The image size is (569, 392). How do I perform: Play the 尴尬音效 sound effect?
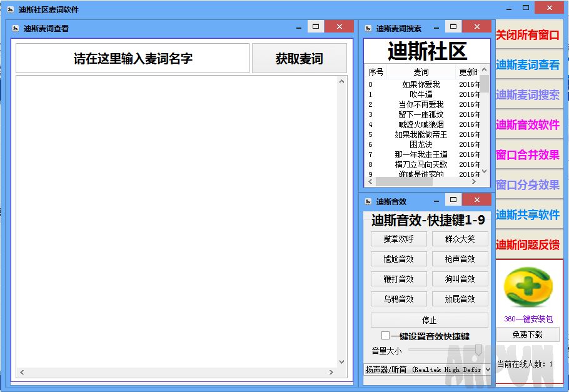click(x=398, y=259)
